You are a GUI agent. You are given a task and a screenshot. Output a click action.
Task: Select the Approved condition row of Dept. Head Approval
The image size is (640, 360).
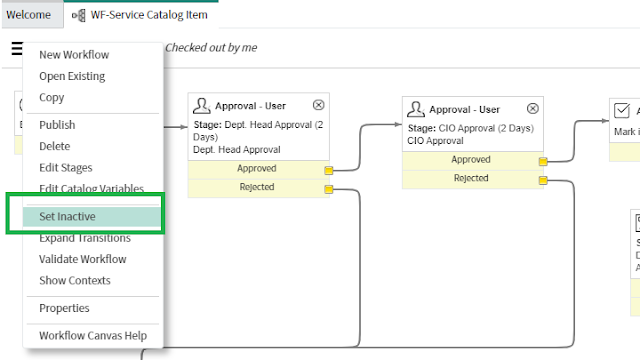coord(258,168)
